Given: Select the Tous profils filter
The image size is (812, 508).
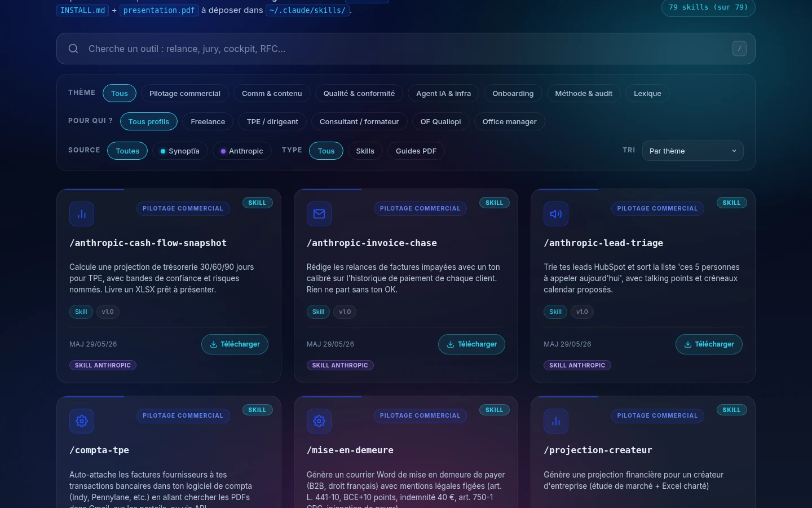Looking at the screenshot, I should 149,121.
